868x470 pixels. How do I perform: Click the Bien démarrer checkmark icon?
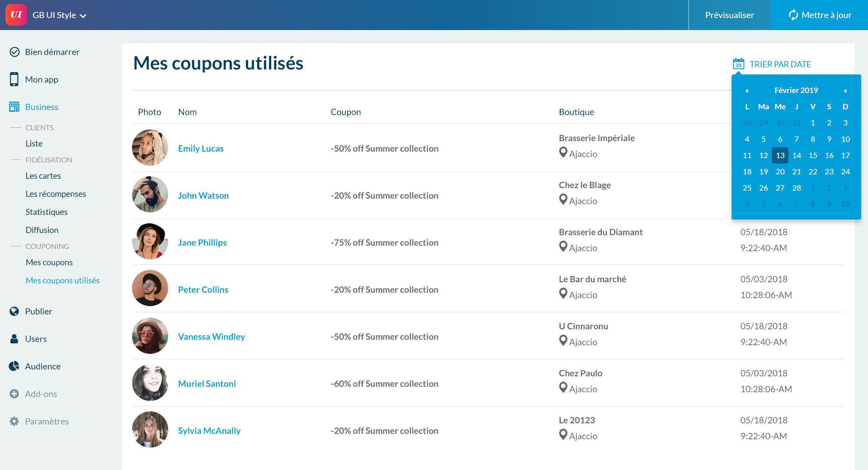pyautogui.click(x=14, y=52)
